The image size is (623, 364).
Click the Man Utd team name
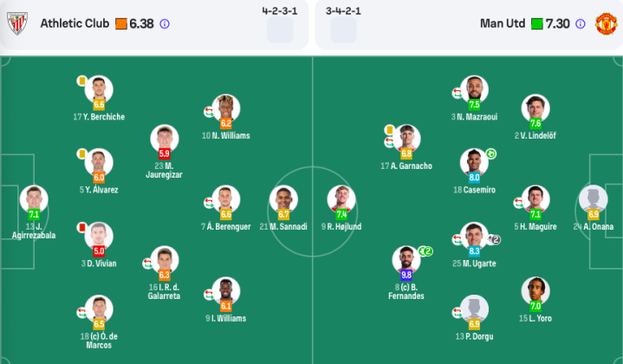click(x=503, y=23)
